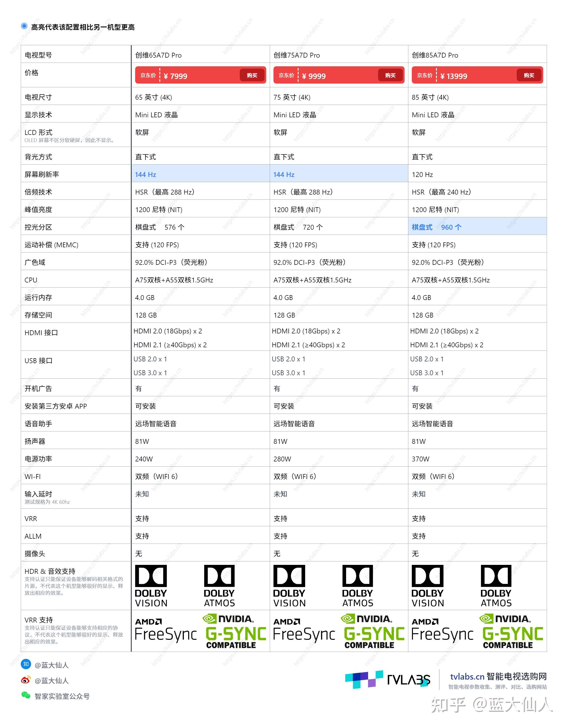Screen dimensions: 568x728
Task: Click the 高亮代表该配置相比另一机型更高 legend text
Action: tap(83, 27)
